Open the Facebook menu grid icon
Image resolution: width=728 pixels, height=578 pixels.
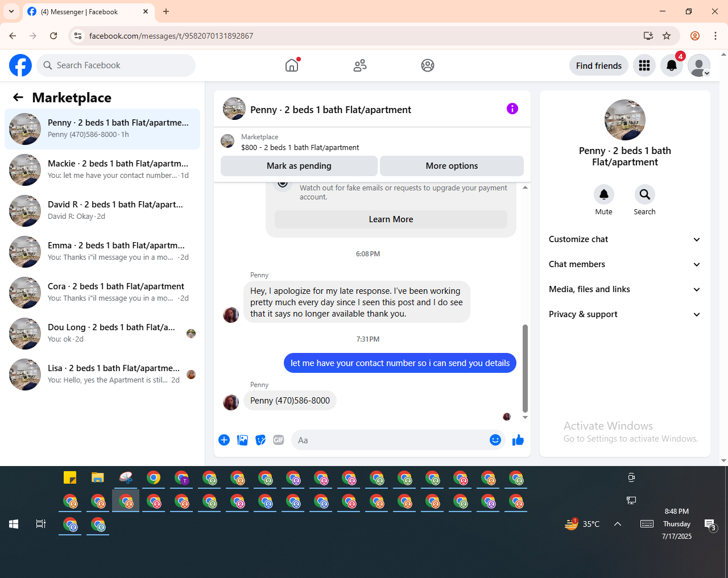(x=644, y=66)
